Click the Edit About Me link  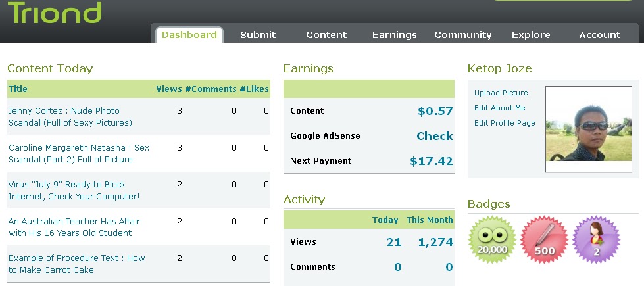pos(500,108)
